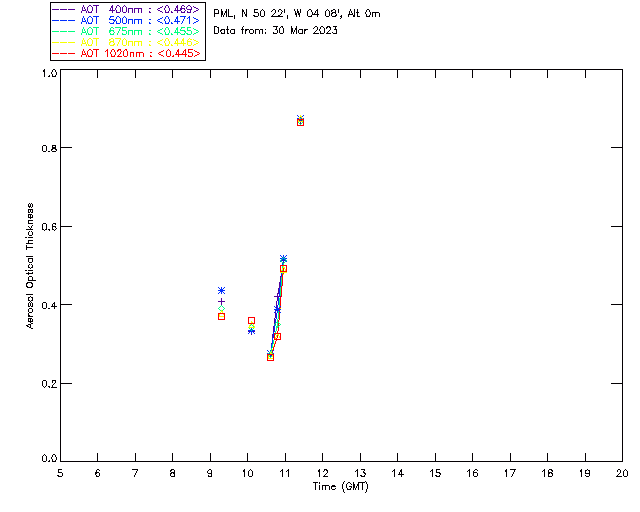This screenshot has height=512, width=640.
Task: Click the legend entry 'AOT 675nm : <0.455>'
Action: [126, 31]
